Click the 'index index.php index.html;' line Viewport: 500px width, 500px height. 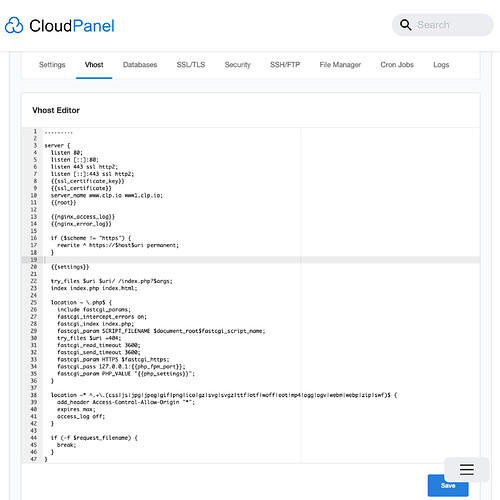pyautogui.click(x=94, y=288)
